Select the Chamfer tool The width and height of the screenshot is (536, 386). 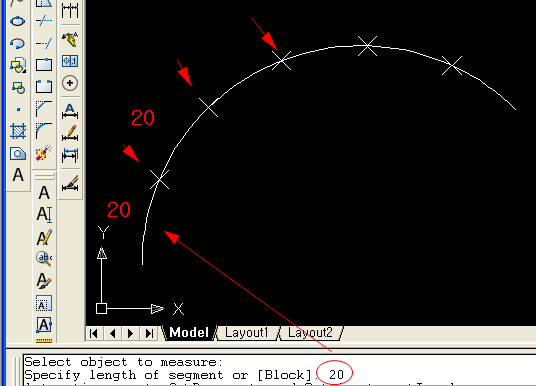pos(44,109)
